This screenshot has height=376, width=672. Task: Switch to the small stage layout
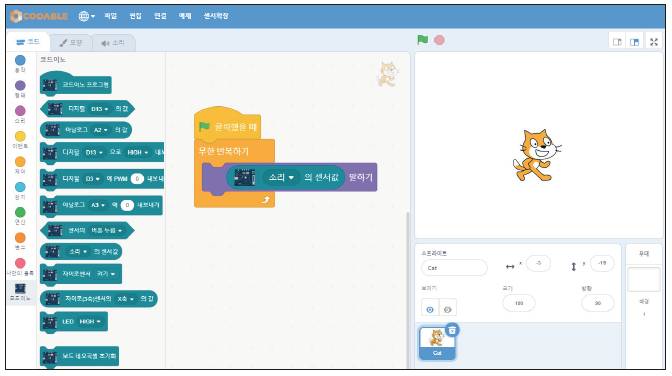point(617,42)
